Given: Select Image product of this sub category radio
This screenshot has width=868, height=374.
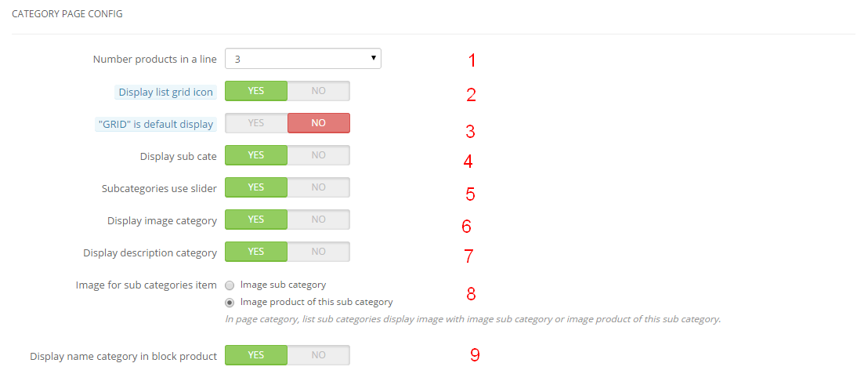Looking at the screenshot, I should coord(230,303).
